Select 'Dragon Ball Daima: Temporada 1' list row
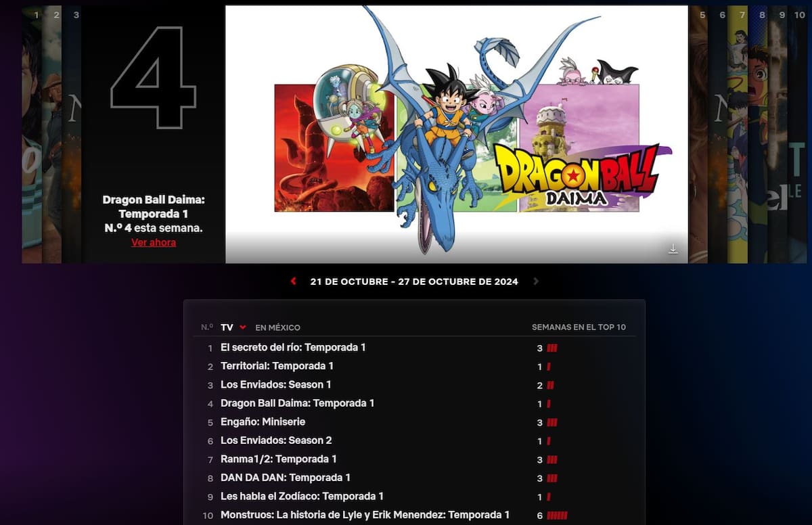 coord(414,403)
